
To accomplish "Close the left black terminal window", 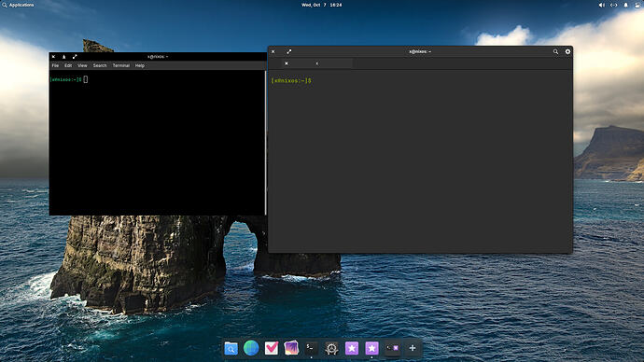I will (53, 57).
